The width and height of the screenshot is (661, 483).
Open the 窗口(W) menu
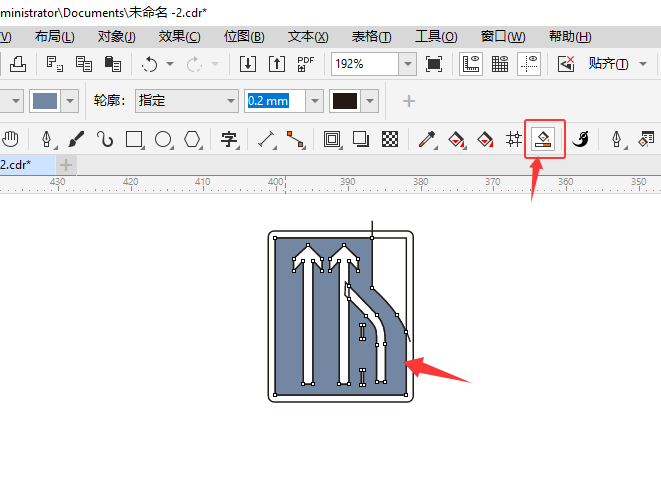coord(503,37)
